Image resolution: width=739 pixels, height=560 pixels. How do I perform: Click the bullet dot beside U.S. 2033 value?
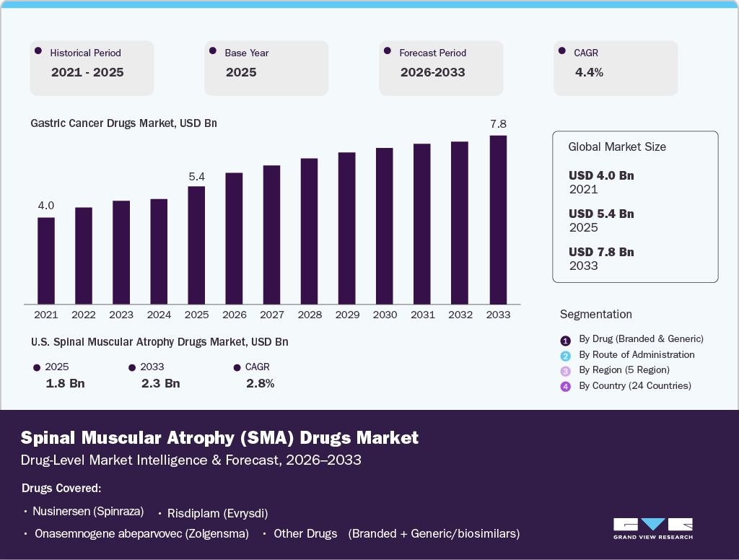132,368
